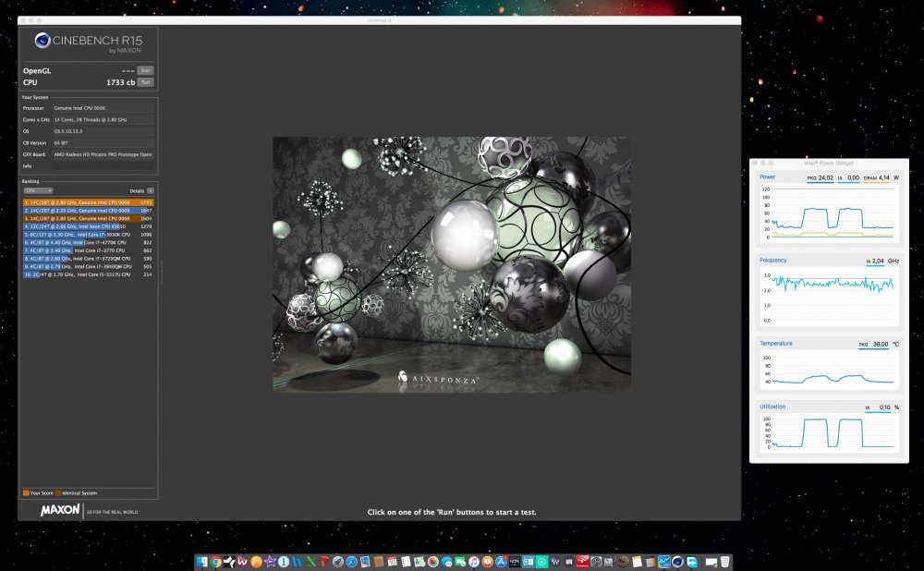Viewport: 924px width, 571px height.
Task: Click the AixSponza logo in the render
Action: coord(437,378)
